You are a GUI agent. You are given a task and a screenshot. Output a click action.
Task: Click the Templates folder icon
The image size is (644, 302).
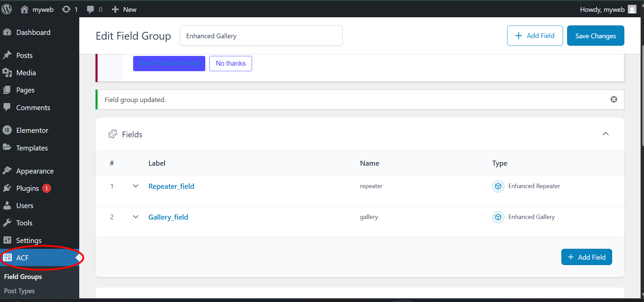7,147
